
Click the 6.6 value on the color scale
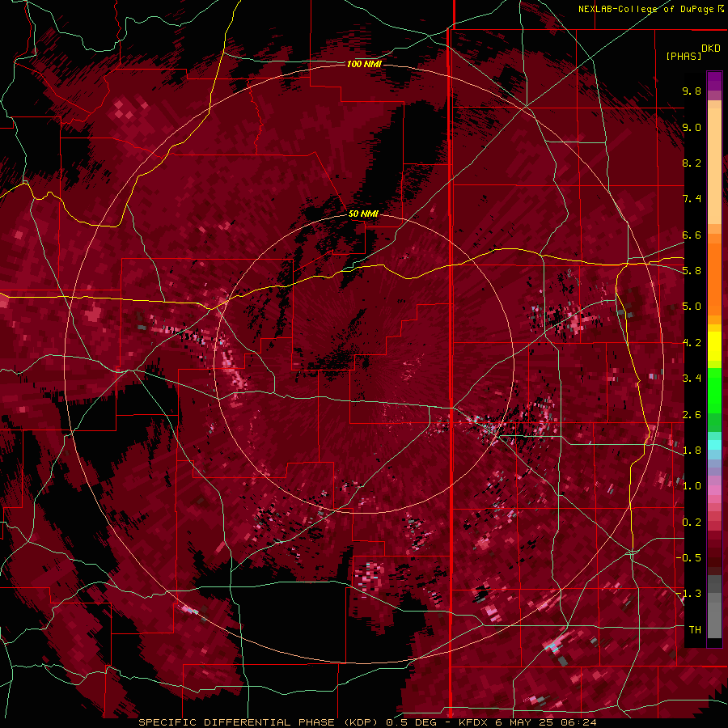point(692,235)
